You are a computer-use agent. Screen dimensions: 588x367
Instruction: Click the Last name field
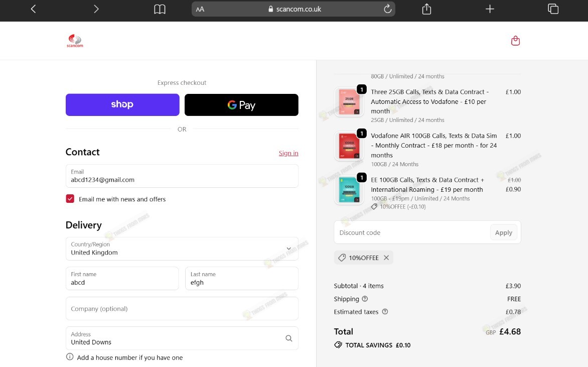click(x=242, y=279)
